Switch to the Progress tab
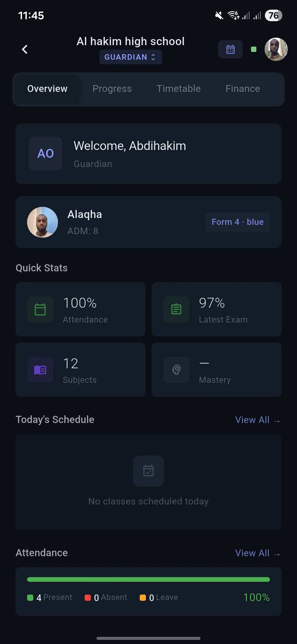Image resolution: width=297 pixels, height=644 pixels. tap(112, 89)
